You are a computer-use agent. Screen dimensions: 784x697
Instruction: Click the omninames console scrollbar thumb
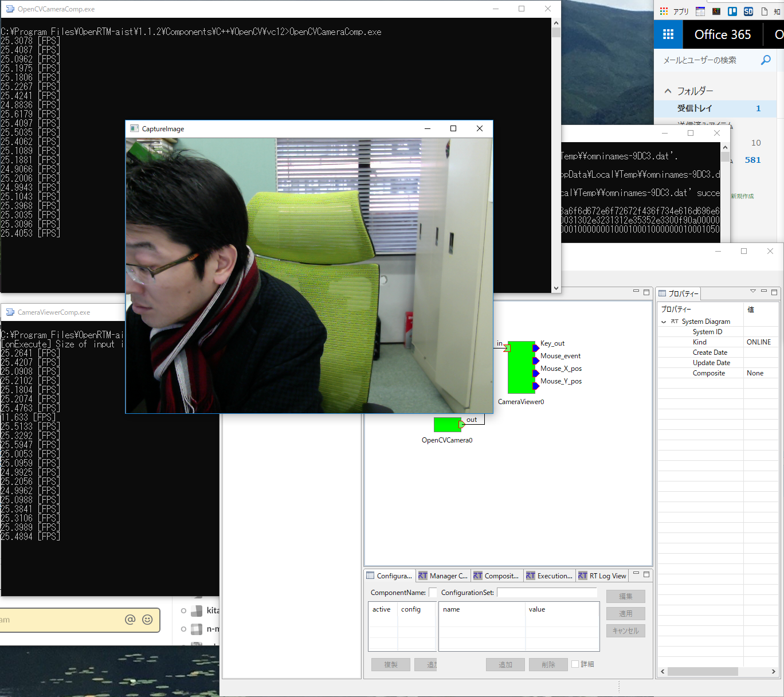point(725,157)
